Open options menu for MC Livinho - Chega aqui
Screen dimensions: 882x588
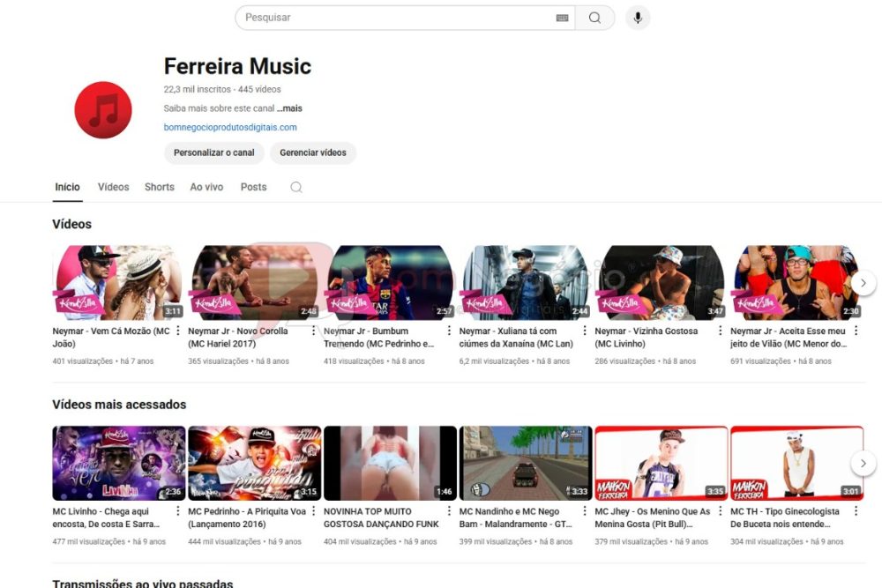pyautogui.click(x=178, y=511)
